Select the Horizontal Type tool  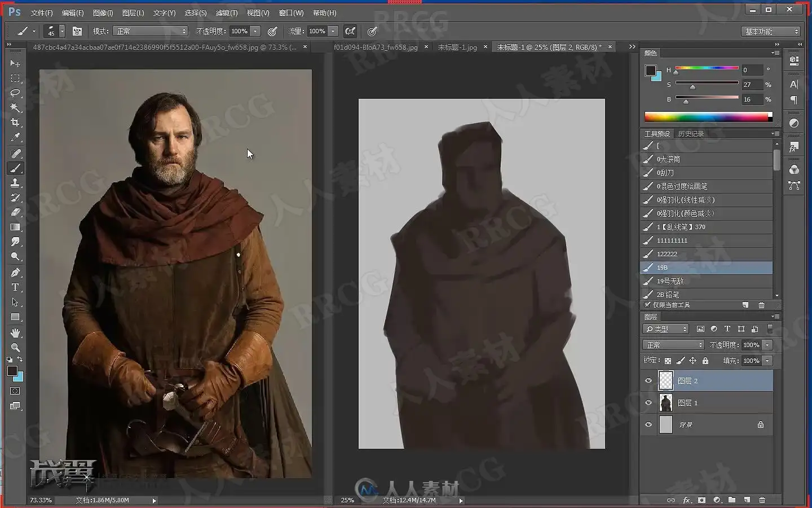(x=15, y=287)
